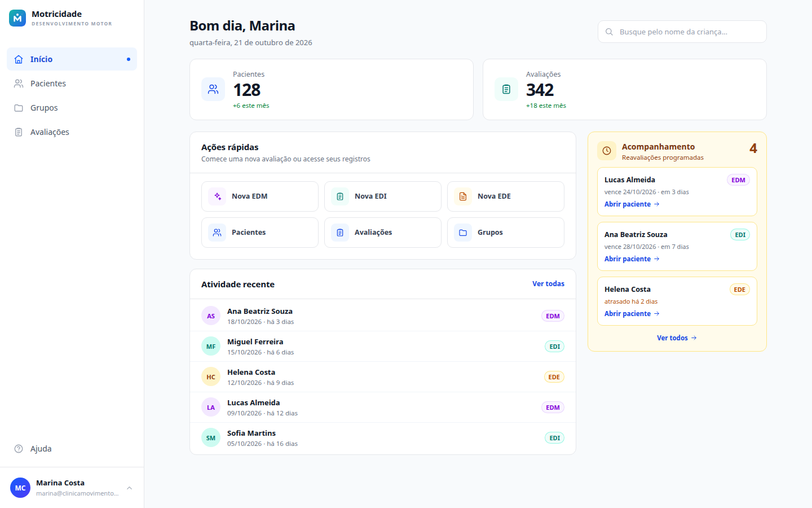812x508 pixels.
Task: Focus the child name search field
Action: [682, 32]
